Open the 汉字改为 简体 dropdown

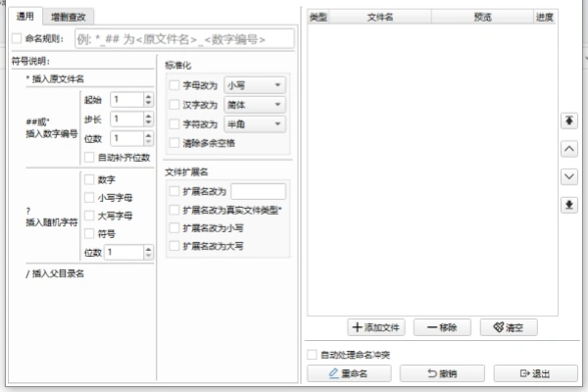tap(255, 105)
